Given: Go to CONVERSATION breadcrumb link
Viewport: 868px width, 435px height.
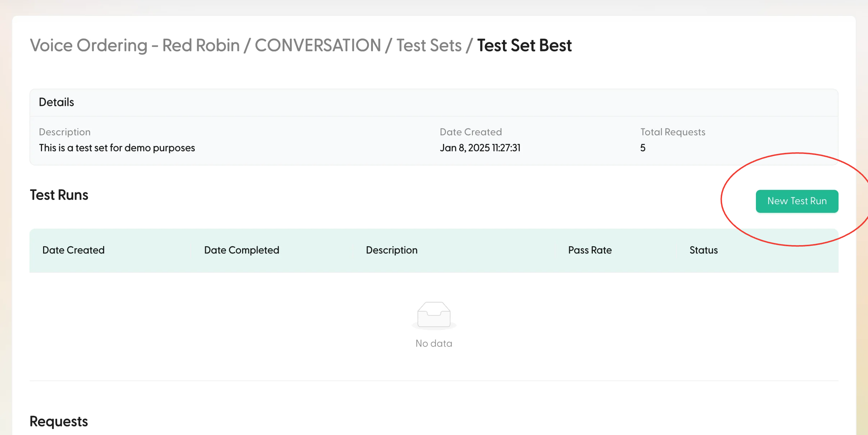Looking at the screenshot, I should 318,46.
